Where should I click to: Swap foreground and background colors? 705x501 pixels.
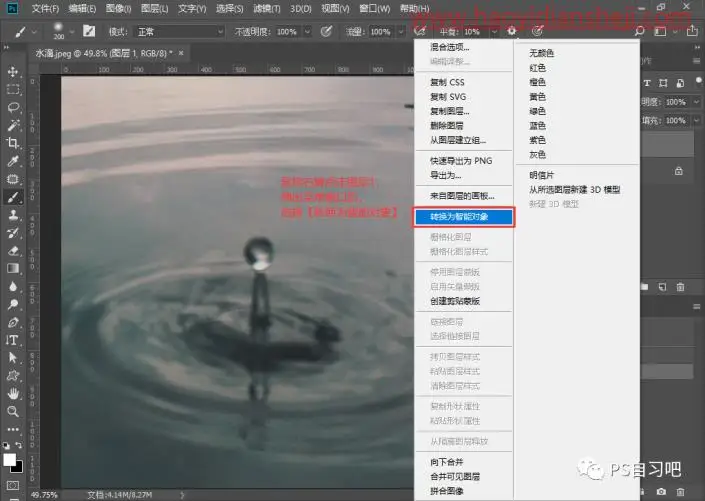[x=19, y=446]
